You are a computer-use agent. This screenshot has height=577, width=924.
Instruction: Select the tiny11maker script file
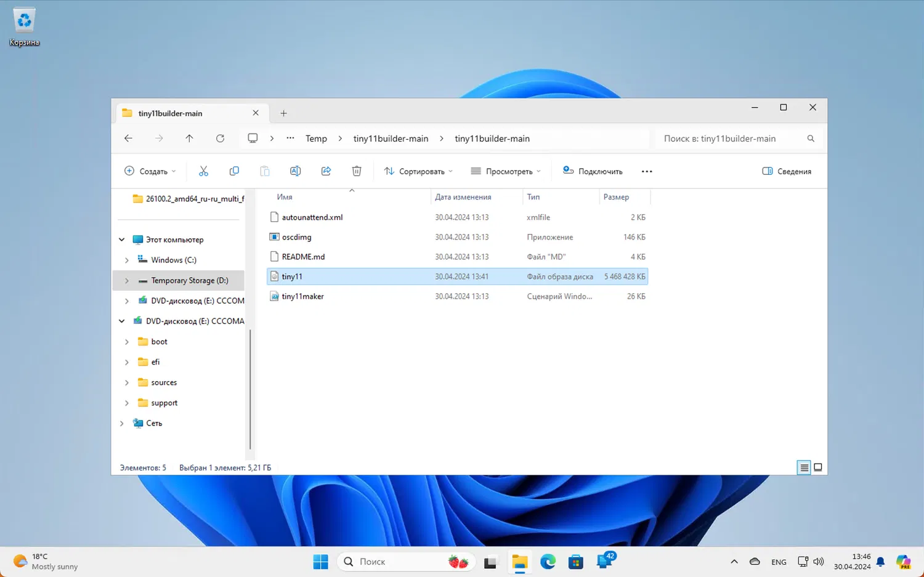click(x=458, y=296)
